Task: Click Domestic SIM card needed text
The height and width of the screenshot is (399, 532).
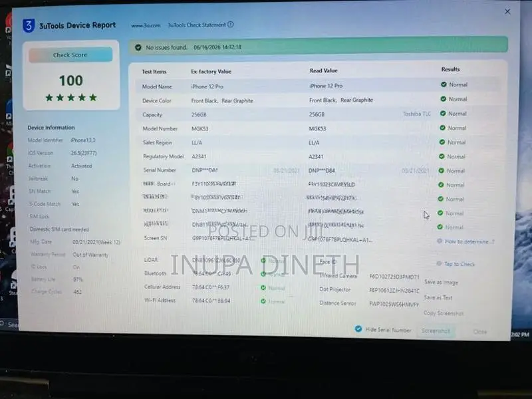Action: 59,229
